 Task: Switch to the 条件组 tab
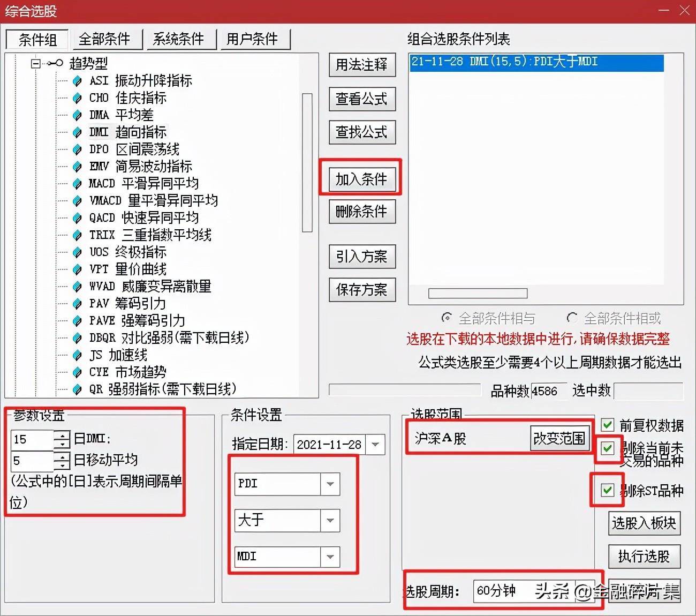pyautogui.click(x=37, y=40)
